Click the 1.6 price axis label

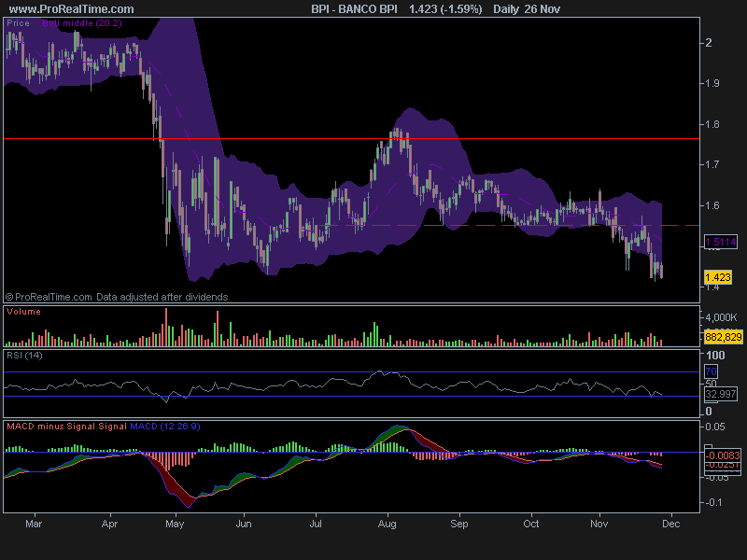click(712, 205)
